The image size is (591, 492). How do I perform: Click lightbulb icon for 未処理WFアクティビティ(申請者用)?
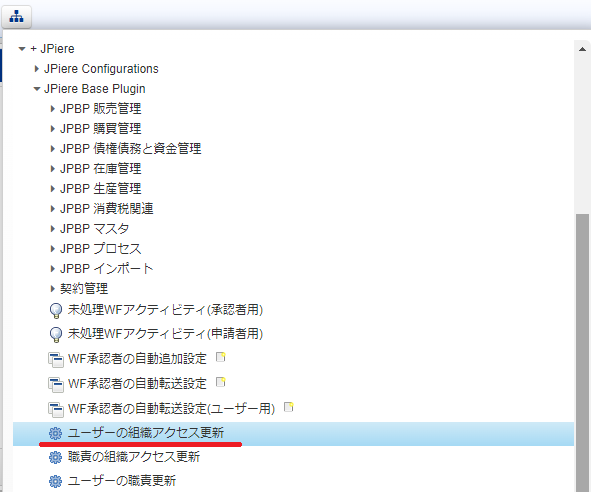coord(56,334)
